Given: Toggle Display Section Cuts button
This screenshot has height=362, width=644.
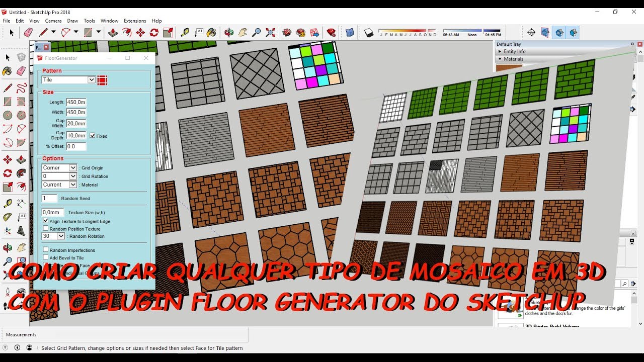Looking at the screenshot, I should [x=559, y=33].
